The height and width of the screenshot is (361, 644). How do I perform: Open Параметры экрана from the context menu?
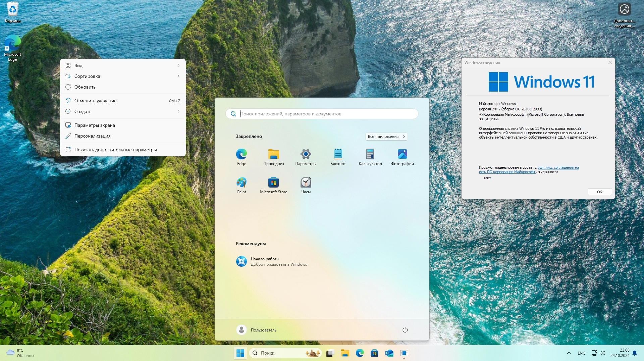click(x=123, y=125)
